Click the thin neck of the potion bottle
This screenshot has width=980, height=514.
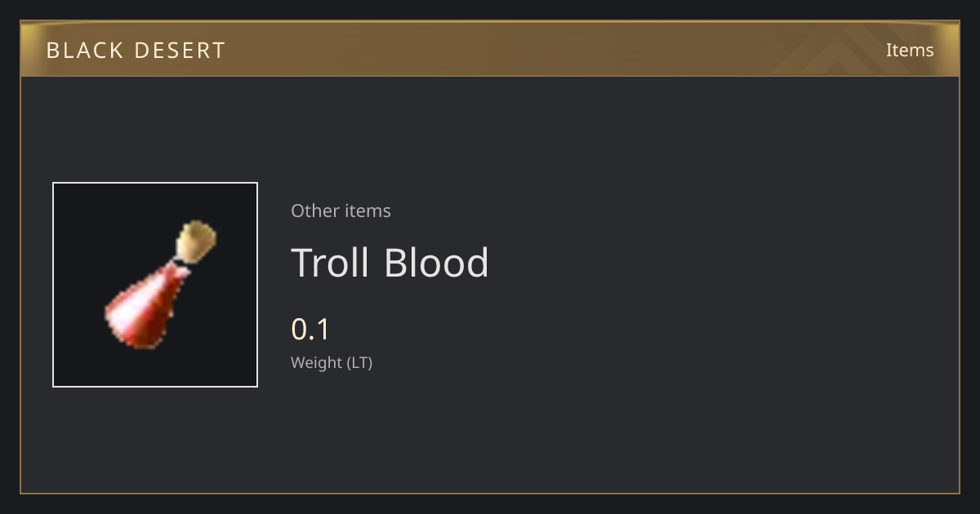pyautogui.click(x=175, y=266)
